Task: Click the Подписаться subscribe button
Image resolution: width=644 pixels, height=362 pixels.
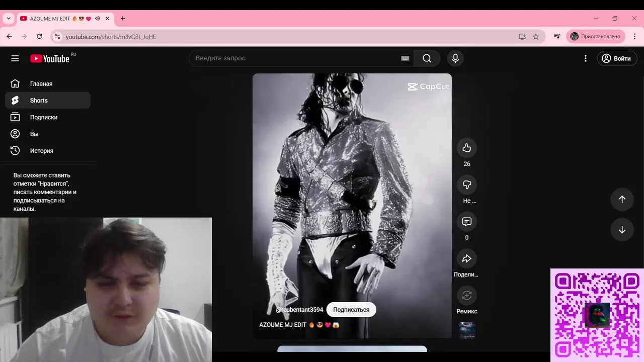Action: tap(351, 310)
